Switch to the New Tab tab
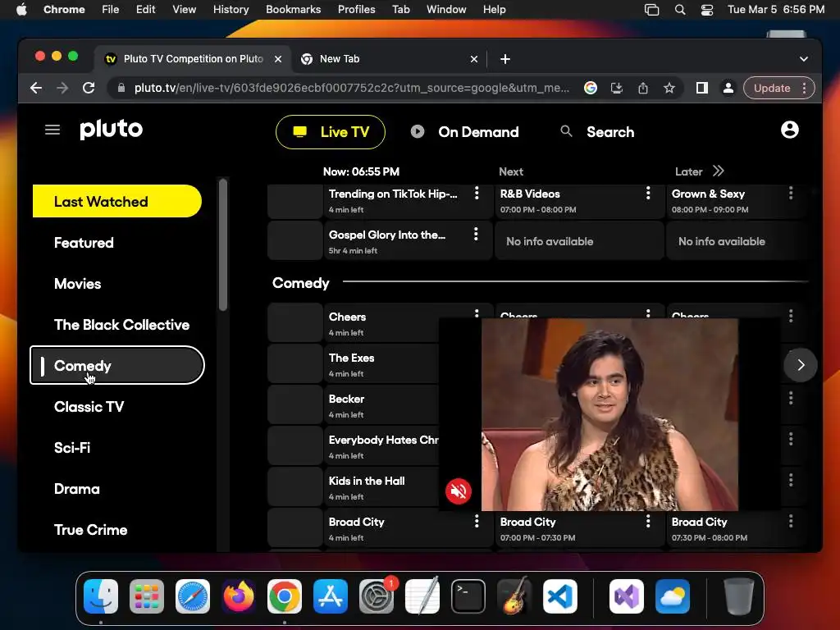 (x=390, y=59)
